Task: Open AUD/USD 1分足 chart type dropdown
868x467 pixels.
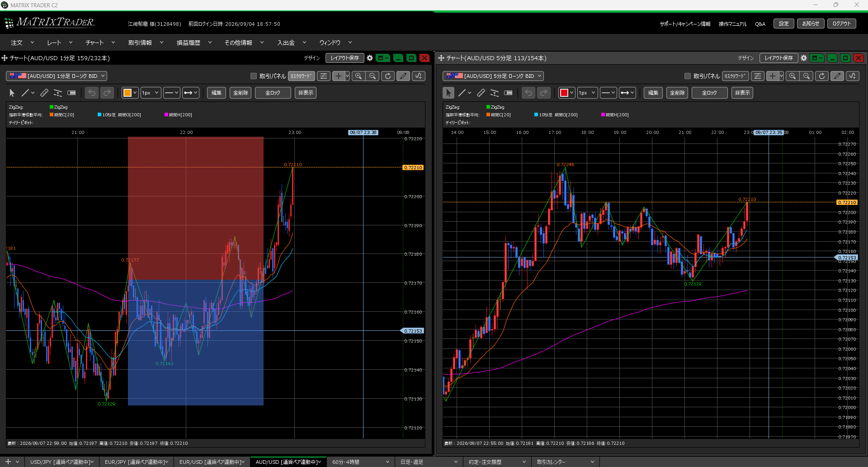Action: click(x=57, y=76)
